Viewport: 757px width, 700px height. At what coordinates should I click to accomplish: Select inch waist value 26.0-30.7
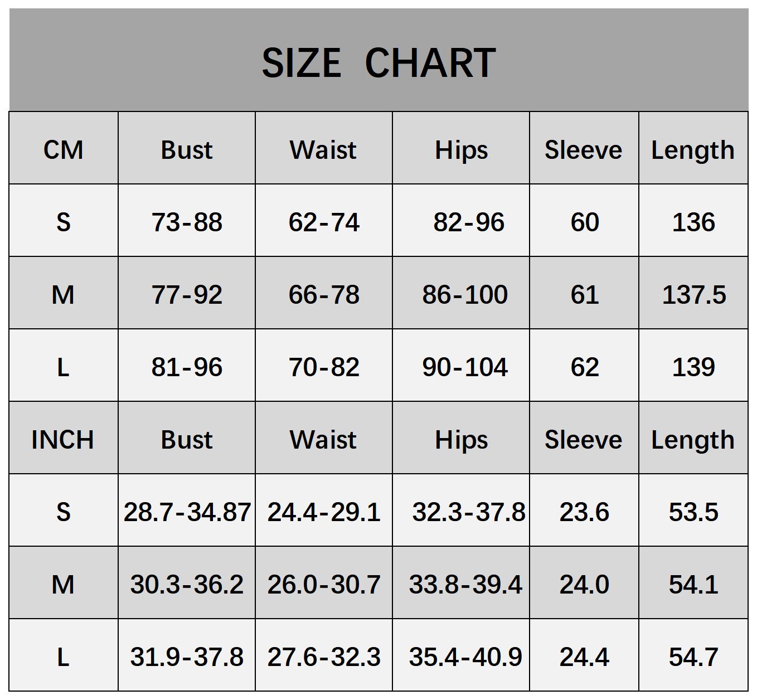tap(324, 585)
